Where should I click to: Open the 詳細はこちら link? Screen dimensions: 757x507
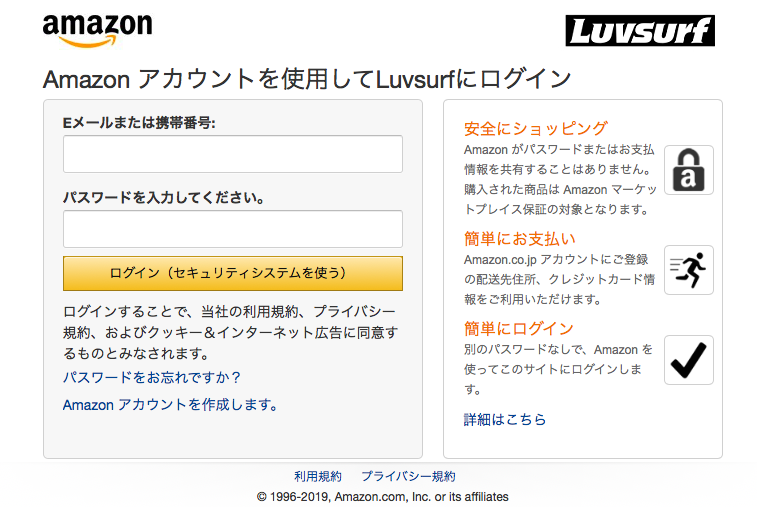tap(505, 419)
